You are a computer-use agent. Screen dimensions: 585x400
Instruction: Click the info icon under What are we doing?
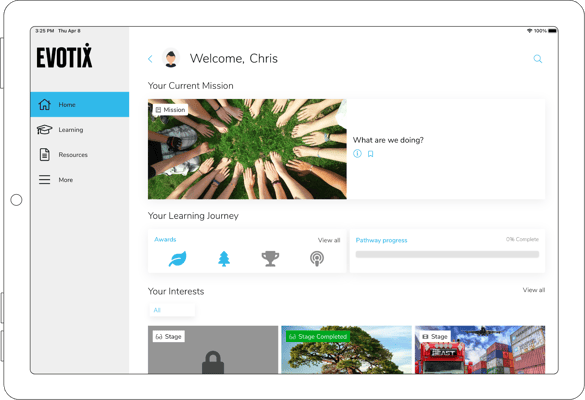coord(357,153)
